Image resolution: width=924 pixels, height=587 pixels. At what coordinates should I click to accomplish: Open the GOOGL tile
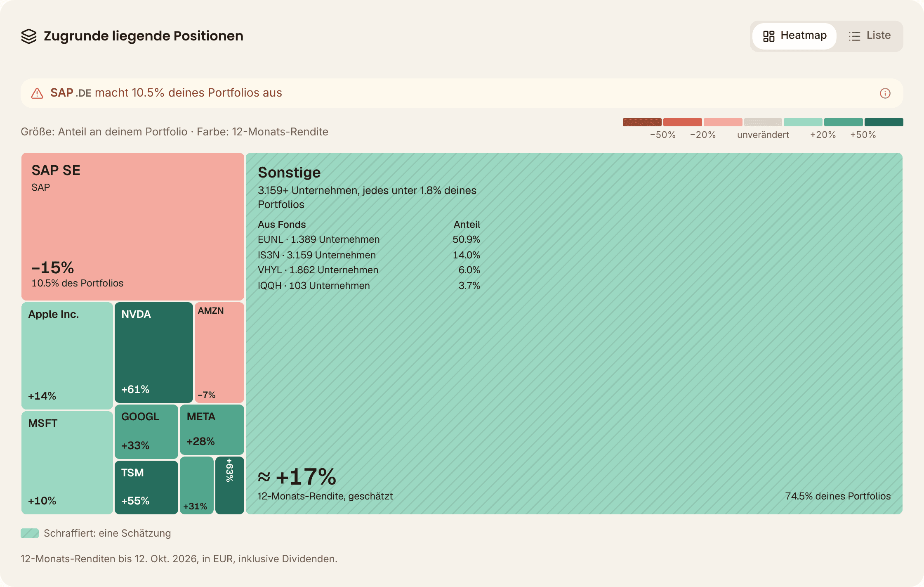146,432
